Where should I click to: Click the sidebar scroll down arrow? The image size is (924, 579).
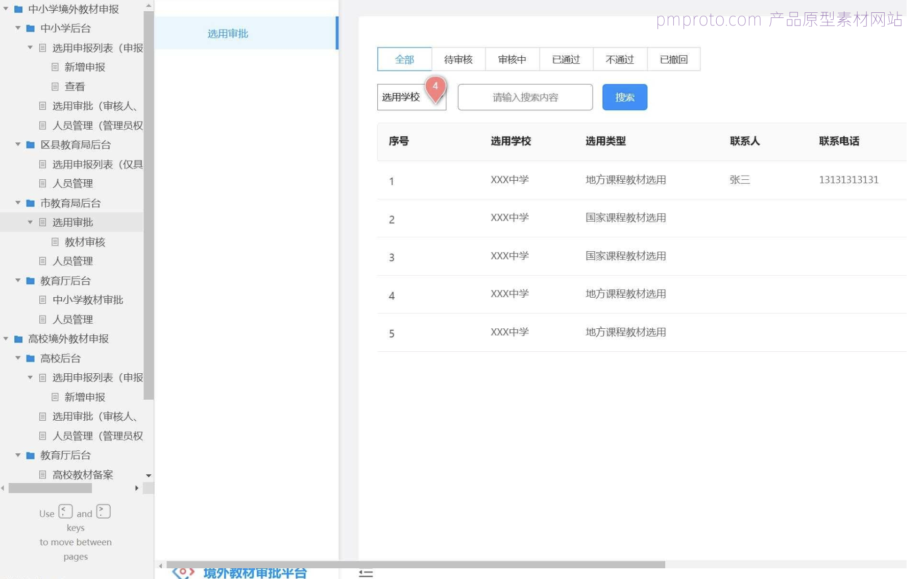[149, 475]
